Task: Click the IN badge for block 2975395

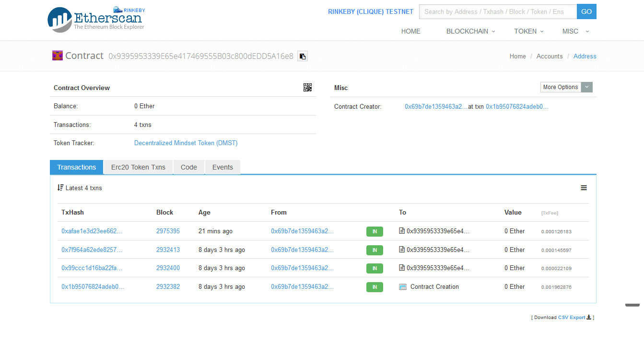Action: [x=375, y=231]
